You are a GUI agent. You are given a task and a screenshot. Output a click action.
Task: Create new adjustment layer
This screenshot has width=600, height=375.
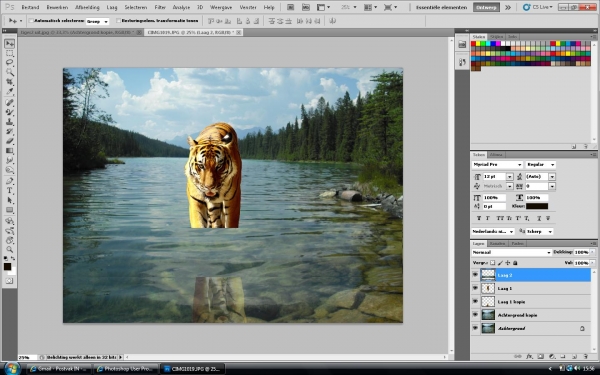(x=552, y=356)
